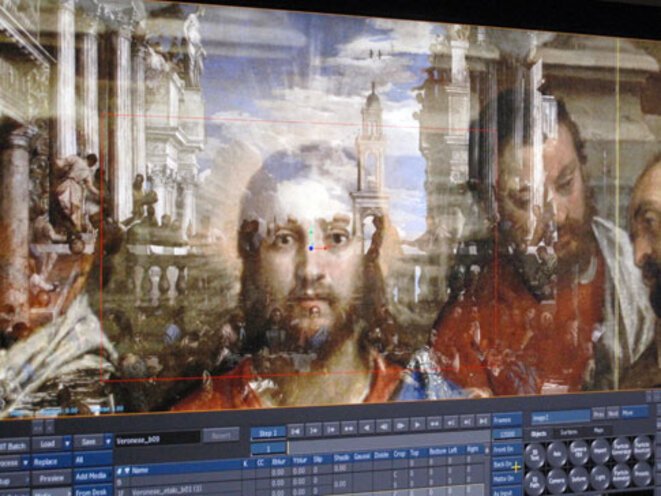
Task: Add a Particle Animator node
Action: [621, 475]
